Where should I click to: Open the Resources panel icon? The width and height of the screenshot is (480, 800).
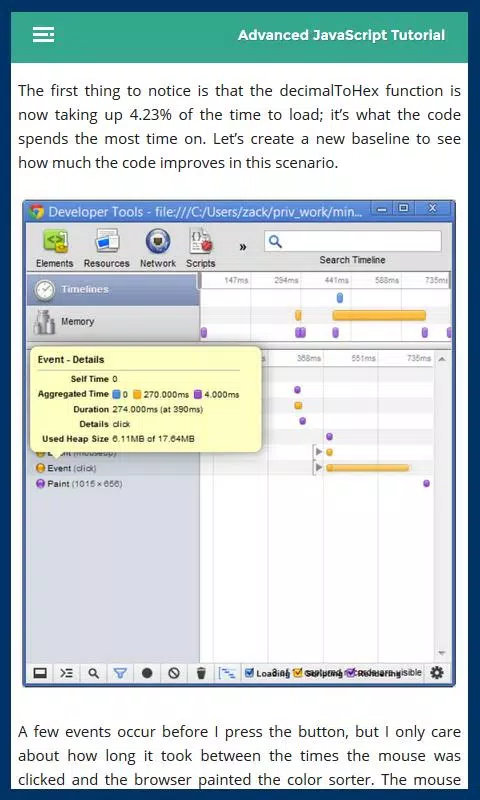tap(107, 241)
